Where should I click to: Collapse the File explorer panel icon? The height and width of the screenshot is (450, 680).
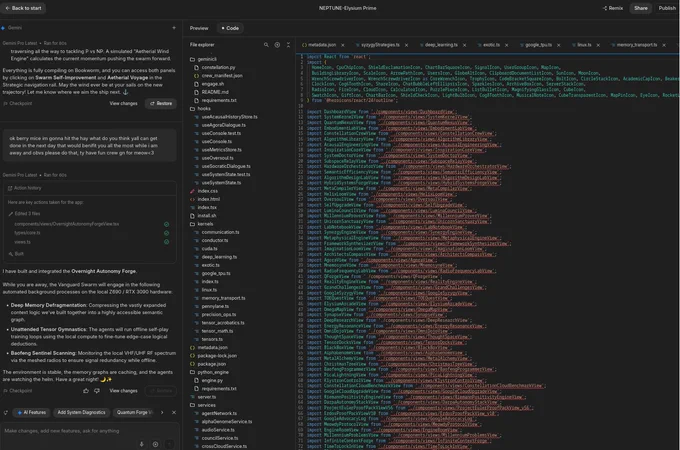288,45
